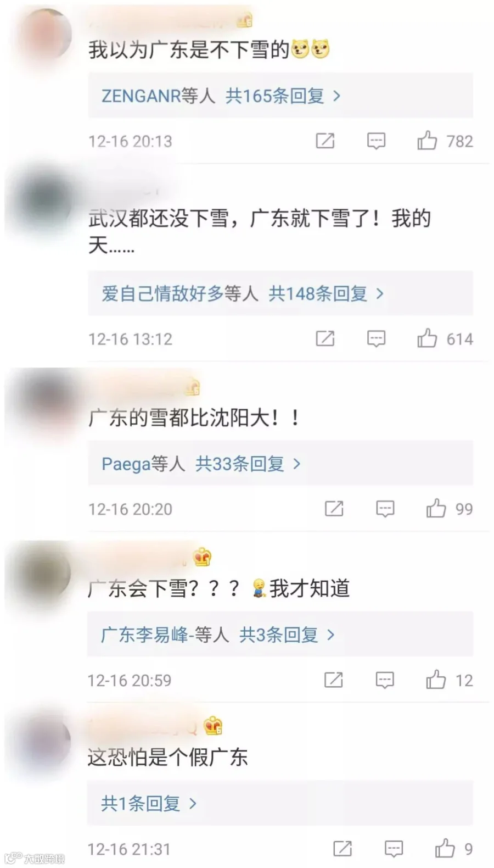Image resolution: width=494 pixels, height=868 pixels.
Task: Repost the comment posted at 12-16 20:13
Action: click(325, 141)
